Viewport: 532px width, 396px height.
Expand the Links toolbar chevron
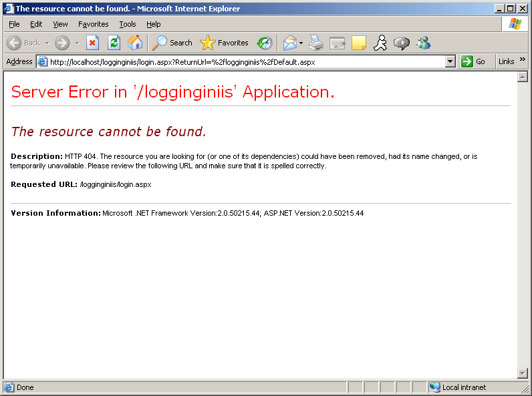click(523, 60)
